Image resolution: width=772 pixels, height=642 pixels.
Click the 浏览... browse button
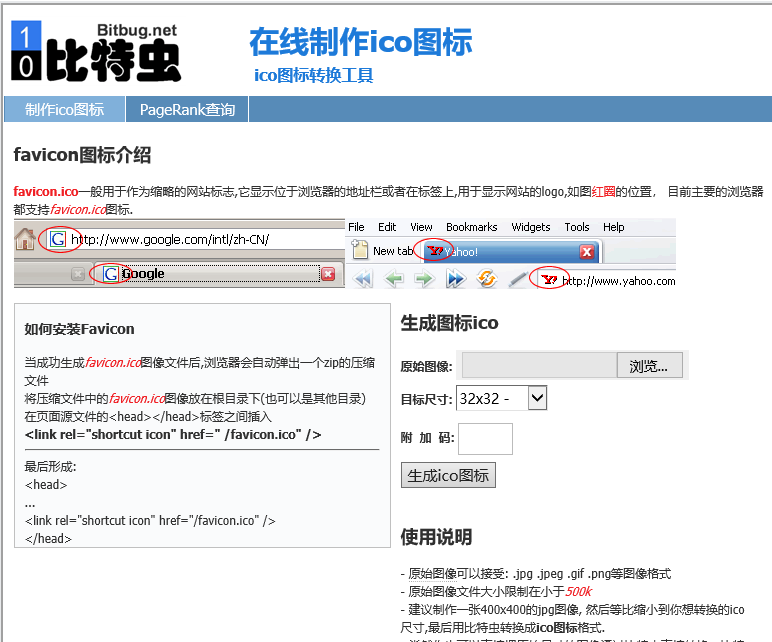[649, 365]
